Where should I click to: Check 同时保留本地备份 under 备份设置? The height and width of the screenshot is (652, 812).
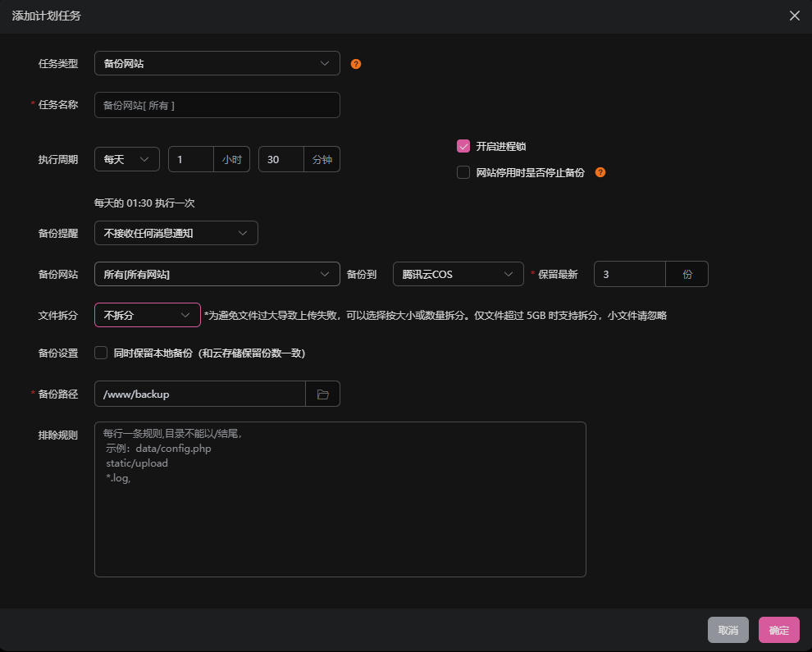pos(101,352)
